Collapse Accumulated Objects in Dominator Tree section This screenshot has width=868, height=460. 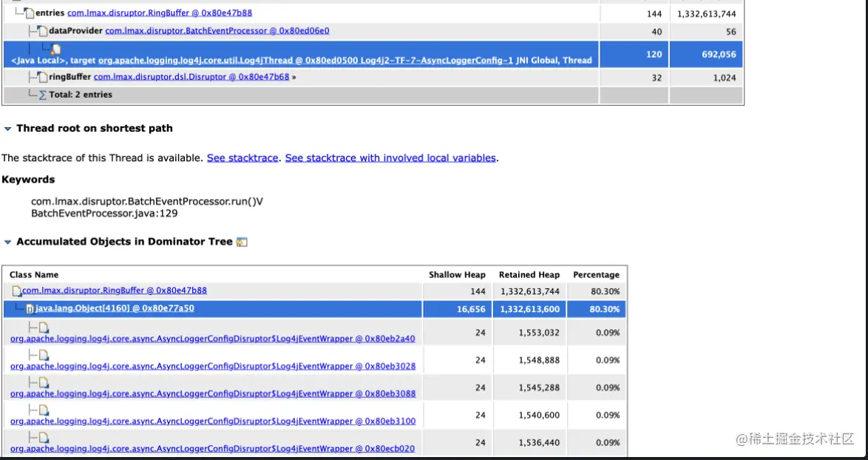7,242
